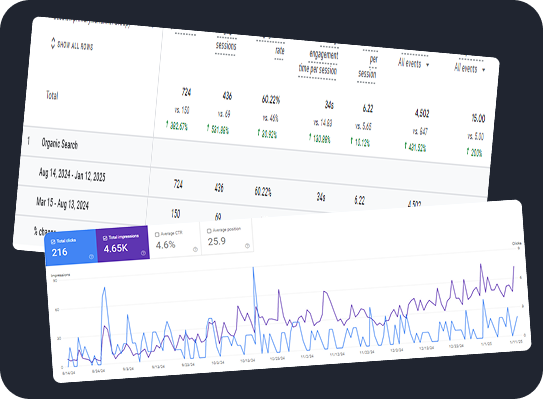Click the engagement time per session header
Screen dimensions: 543x399
[x=318, y=62]
